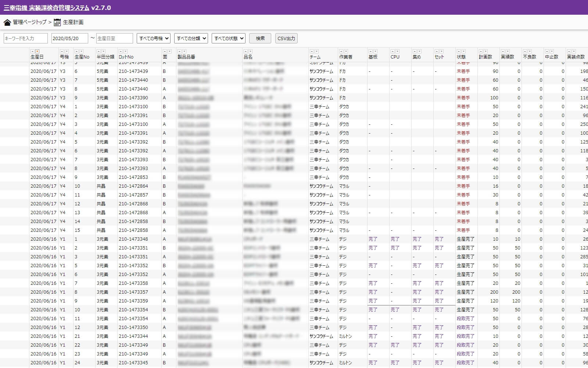Sort 製品品番 column ascending
The width and height of the screenshot is (588, 368).
tap(179, 52)
